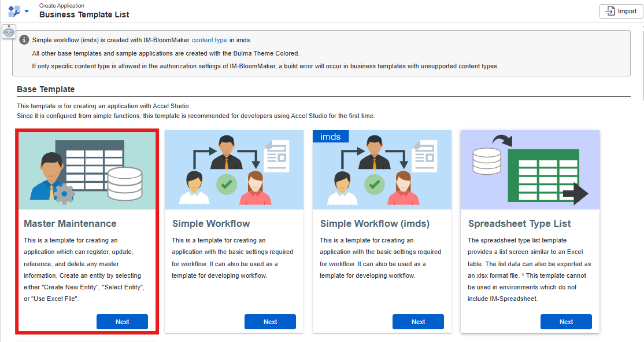Select the Spreadsheet Type List template image
Viewport: 644px width, 342px height.
tap(530, 170)
